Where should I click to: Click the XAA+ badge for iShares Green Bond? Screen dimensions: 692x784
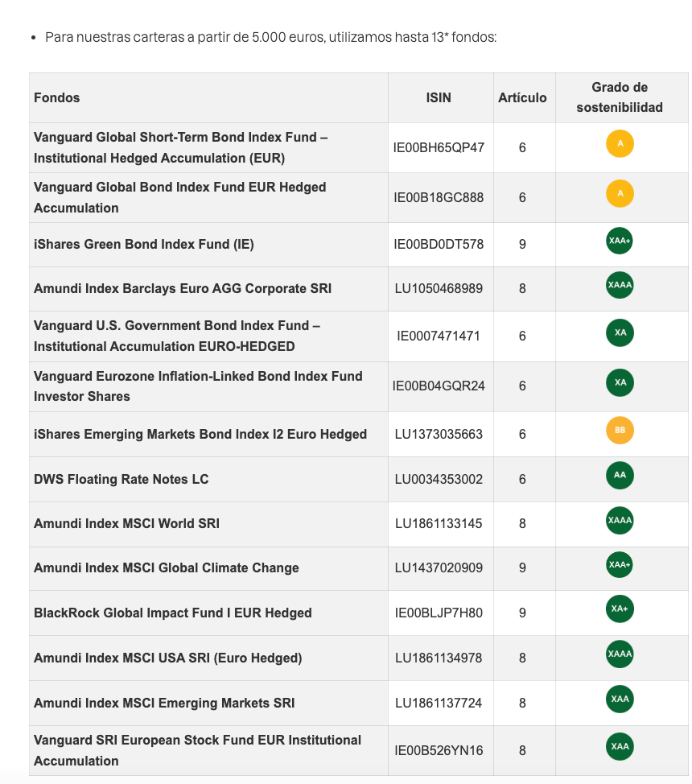(x=620, y=241)
